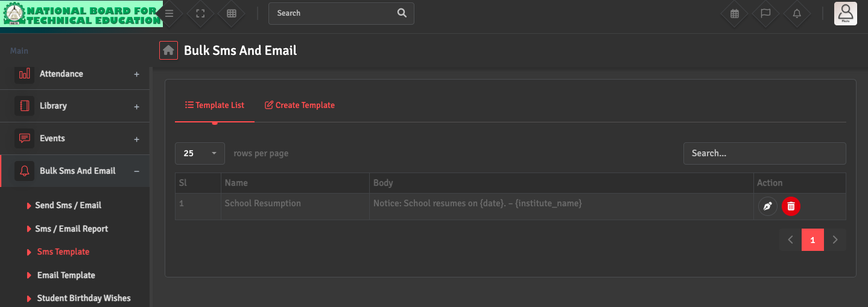Switch to the Create Template tab
868x307 pixels.
click(300, 105)
